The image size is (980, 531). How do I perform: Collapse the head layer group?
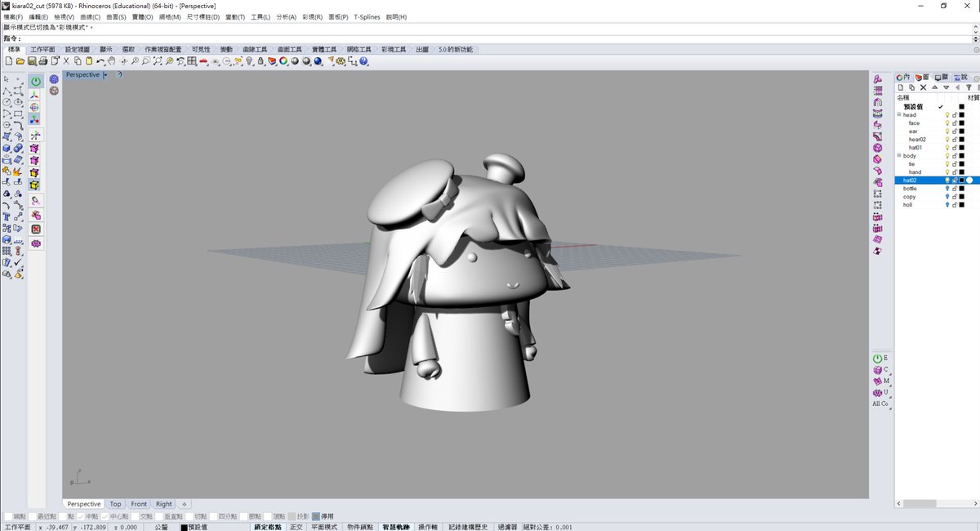click(x=899, y=115)
